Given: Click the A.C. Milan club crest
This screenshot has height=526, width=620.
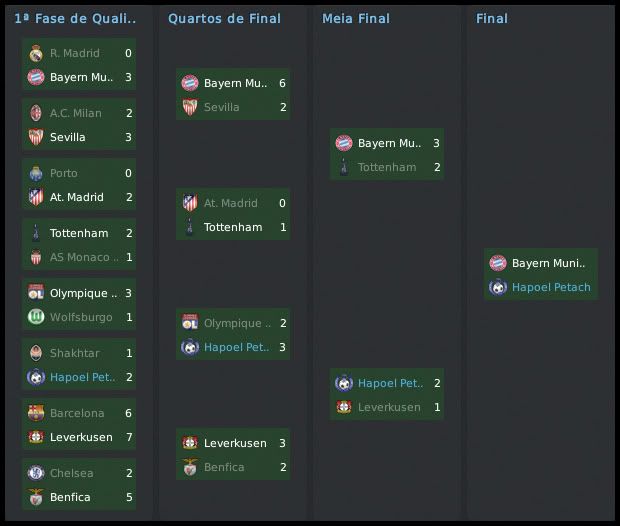Looking at the screenshot, I should pyautogui.click(x=35, y=113).
